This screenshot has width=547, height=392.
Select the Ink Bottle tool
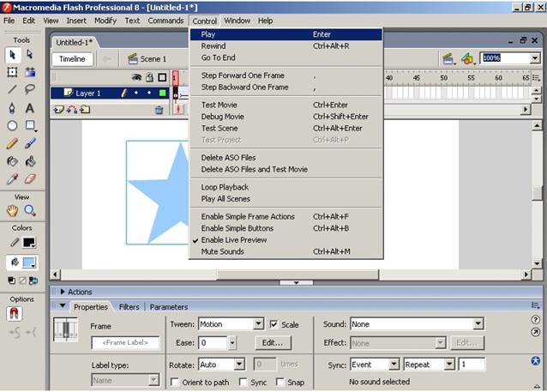point(13,161)
